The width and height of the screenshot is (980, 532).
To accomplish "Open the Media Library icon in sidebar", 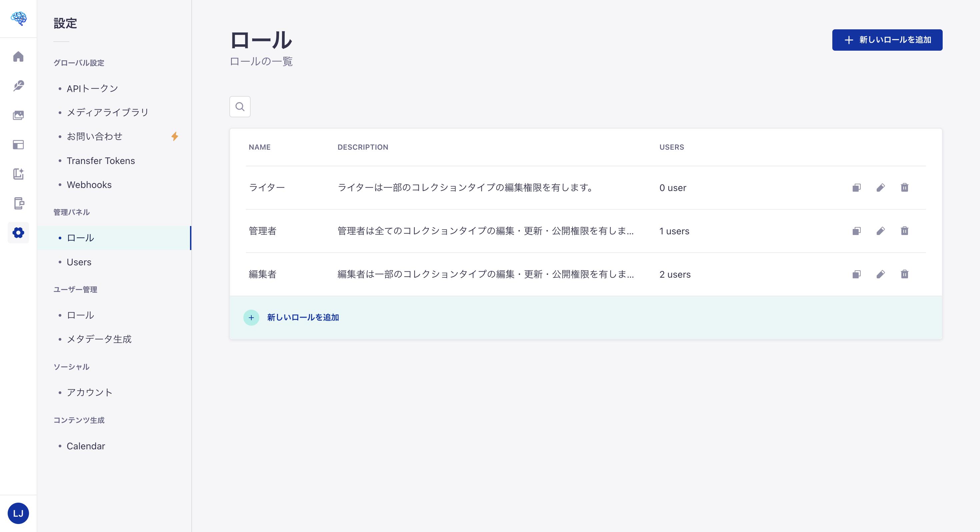I will click(18, 115).
